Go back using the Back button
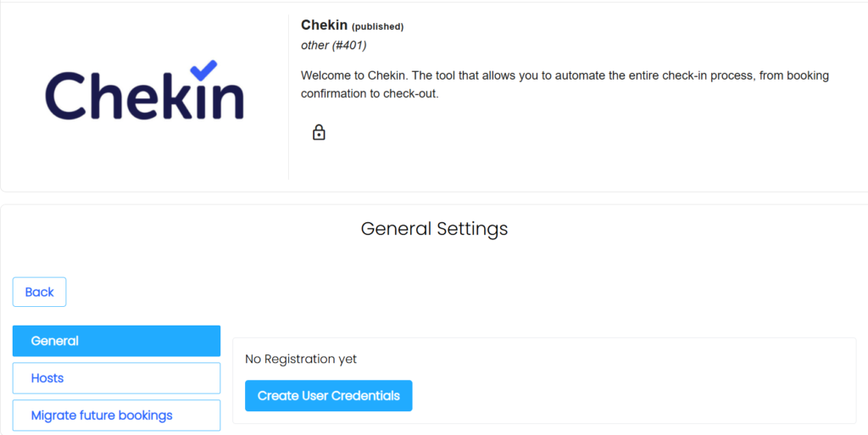Screen dimensions: 868x435 [39, 292]
